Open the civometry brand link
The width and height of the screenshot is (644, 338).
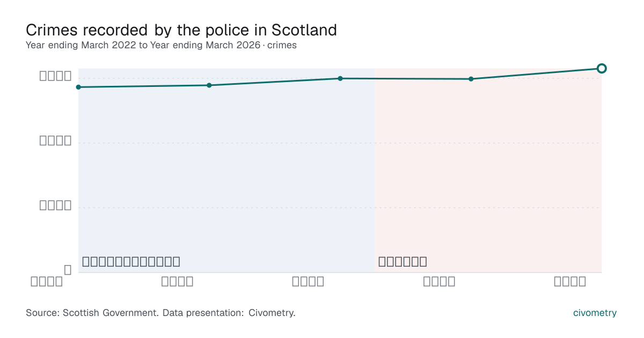(x=595, y=313)
